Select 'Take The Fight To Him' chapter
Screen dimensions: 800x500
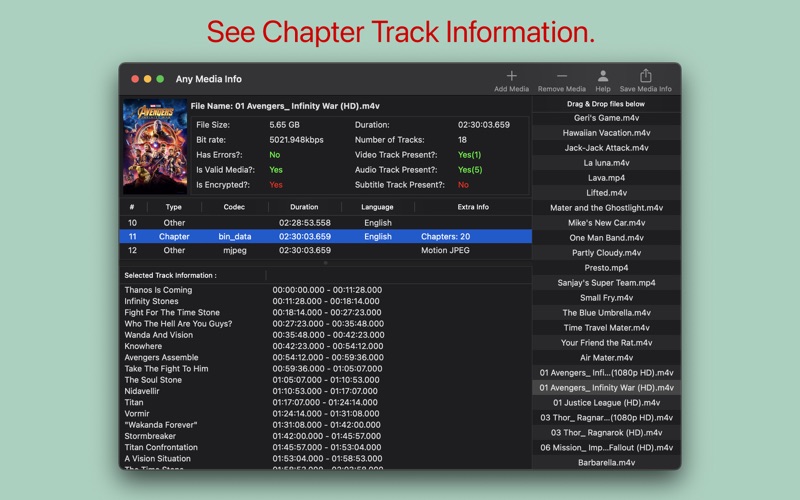coord(326,368)
